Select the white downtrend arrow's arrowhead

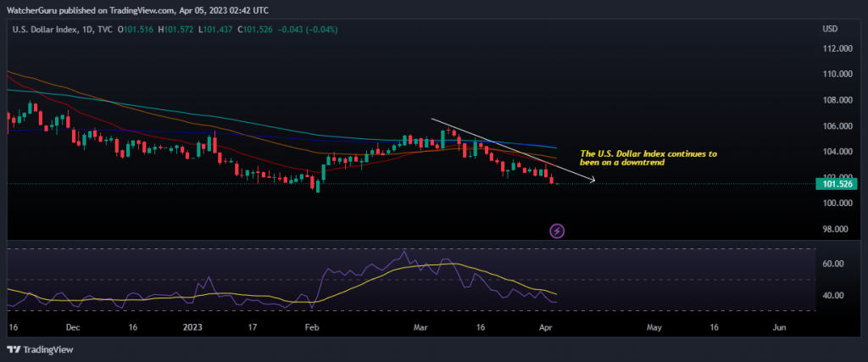pos(593,180)
